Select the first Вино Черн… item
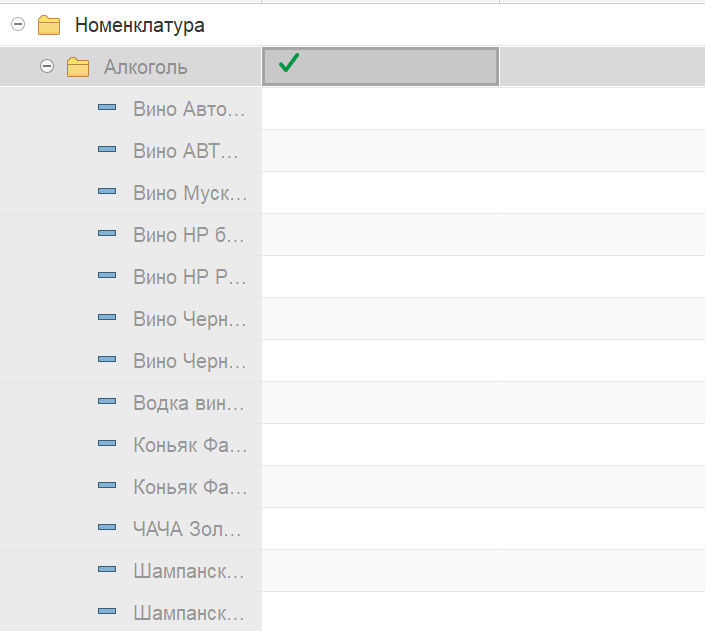Viewport: 705px width, 631px height. (190, 319)
